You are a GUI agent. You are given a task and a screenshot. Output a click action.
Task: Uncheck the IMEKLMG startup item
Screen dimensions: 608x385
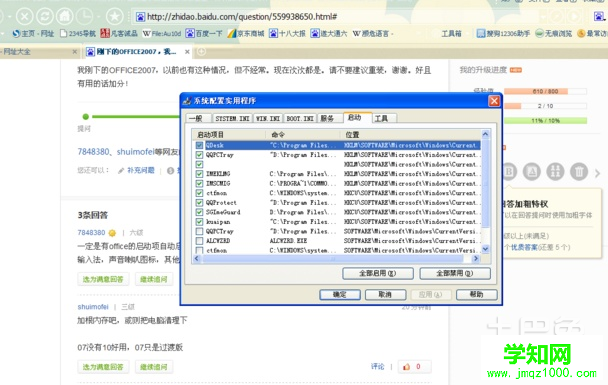(x=199, y=174)
